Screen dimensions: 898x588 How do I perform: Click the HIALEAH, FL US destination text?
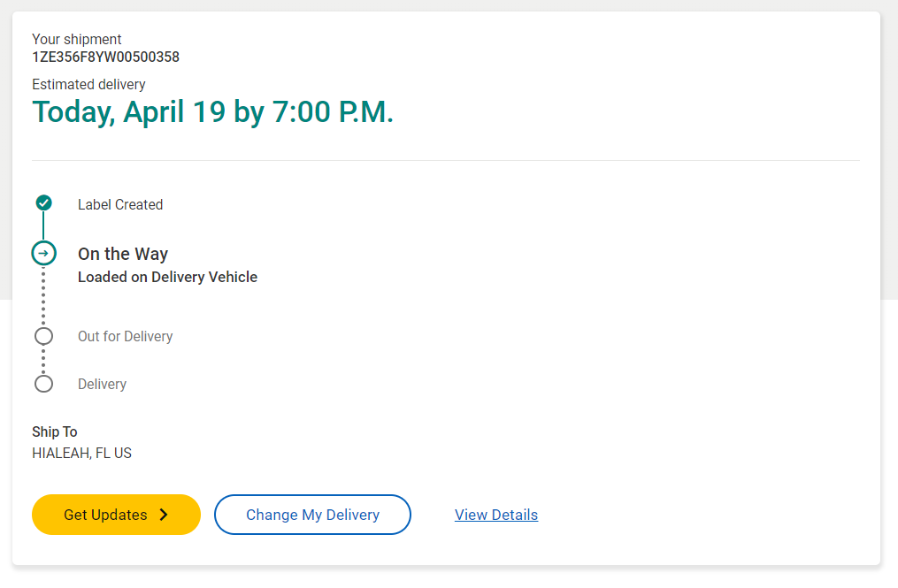tap(81, 453)
